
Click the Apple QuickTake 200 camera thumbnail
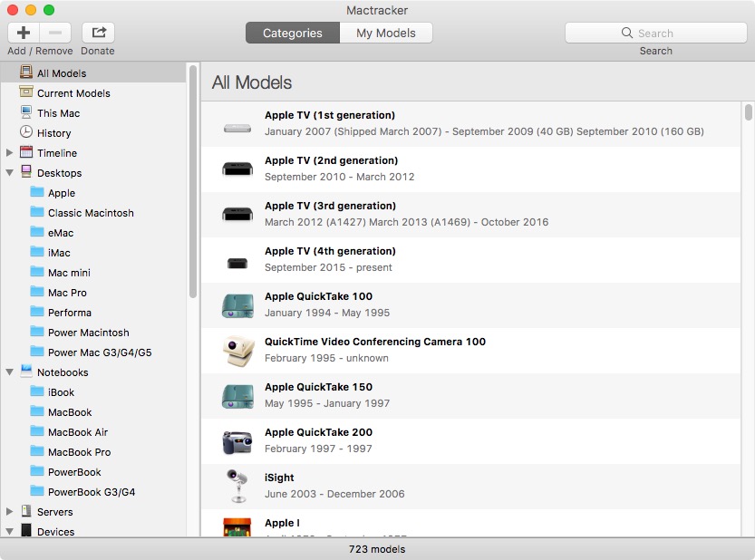[237, 441]
